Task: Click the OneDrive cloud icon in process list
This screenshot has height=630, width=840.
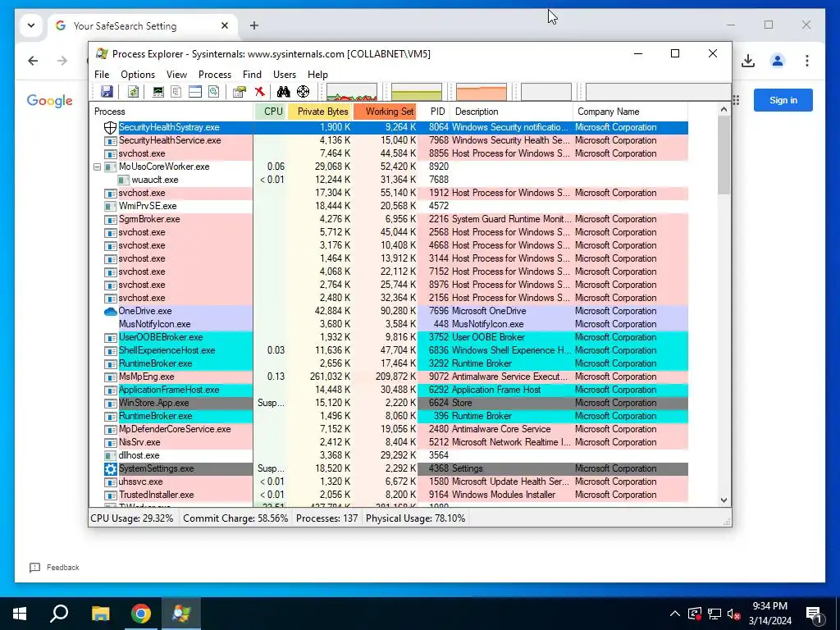Action: tap(110, 311)
